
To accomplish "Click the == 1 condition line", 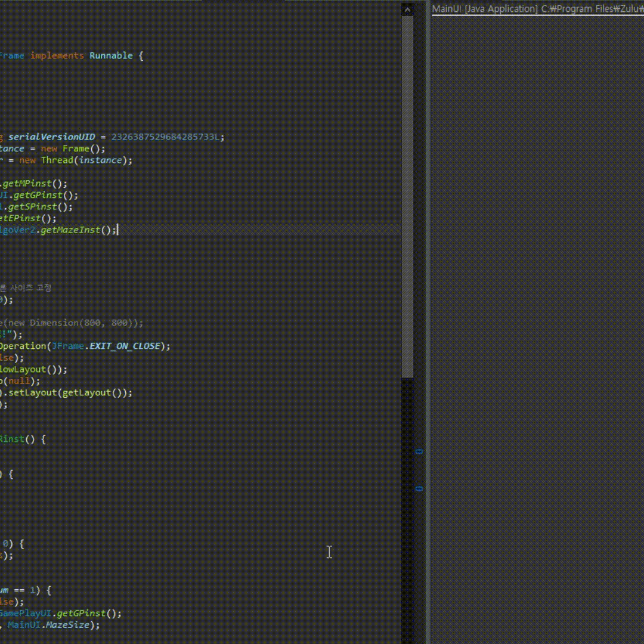I will (x=25, y=590).
